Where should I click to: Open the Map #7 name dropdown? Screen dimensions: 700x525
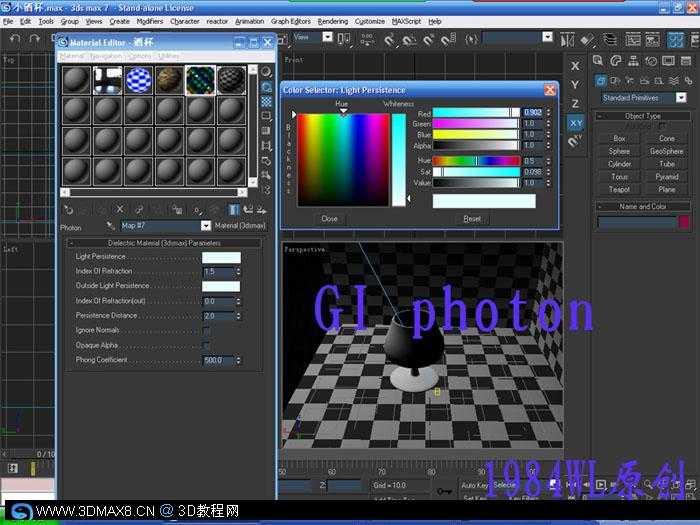point(205,226)
